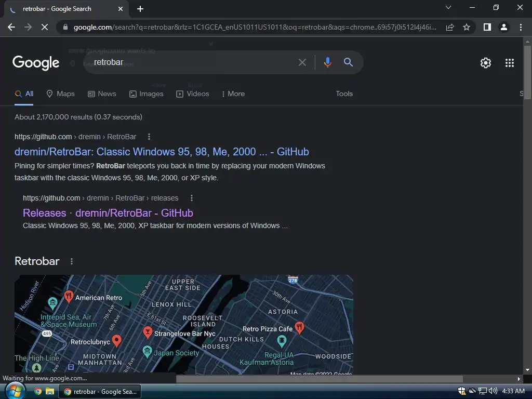The image size is (532, 399).
Task: Switch to the News tab
Action: 102,94
